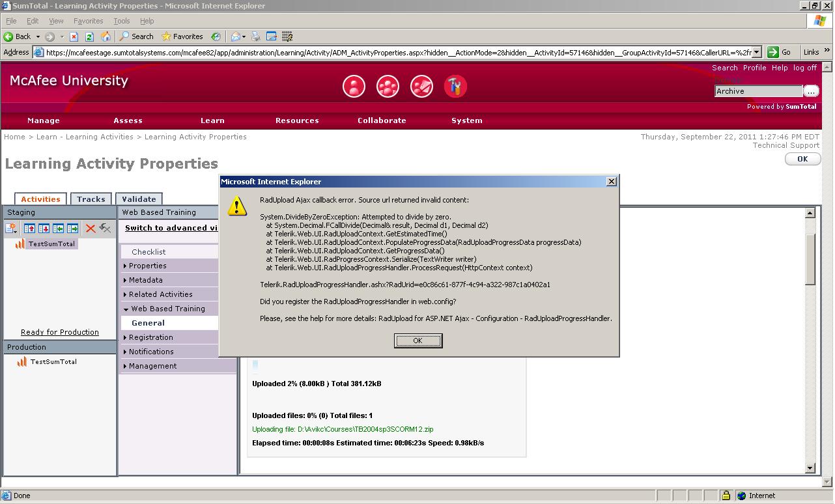
Task: Open the View menu
Action: point(56,21)
